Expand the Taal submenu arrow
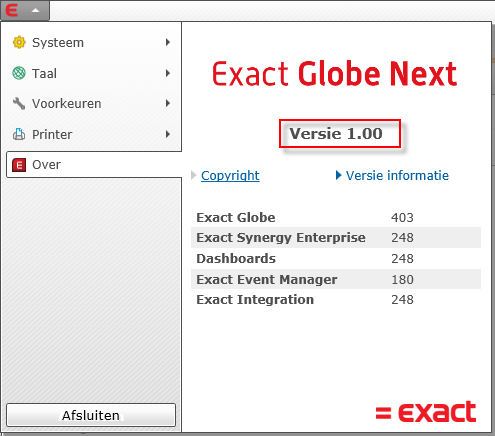This screenshot has height=436, width=495. pyautogui.click(x=168, y=73)
